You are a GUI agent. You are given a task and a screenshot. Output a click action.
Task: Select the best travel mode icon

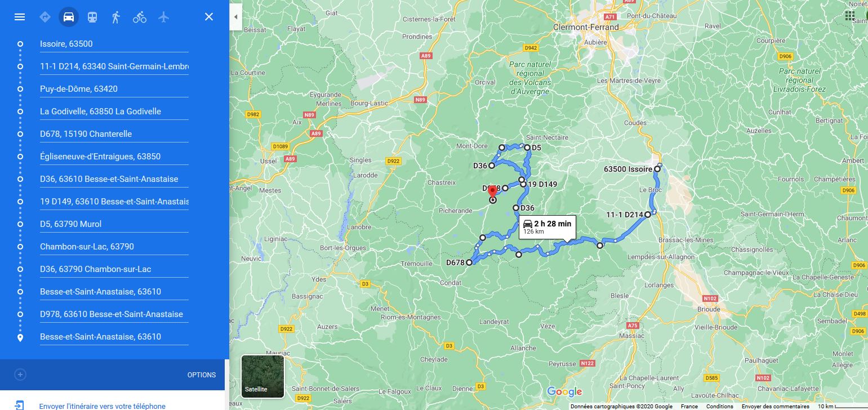tap(45, 17)
